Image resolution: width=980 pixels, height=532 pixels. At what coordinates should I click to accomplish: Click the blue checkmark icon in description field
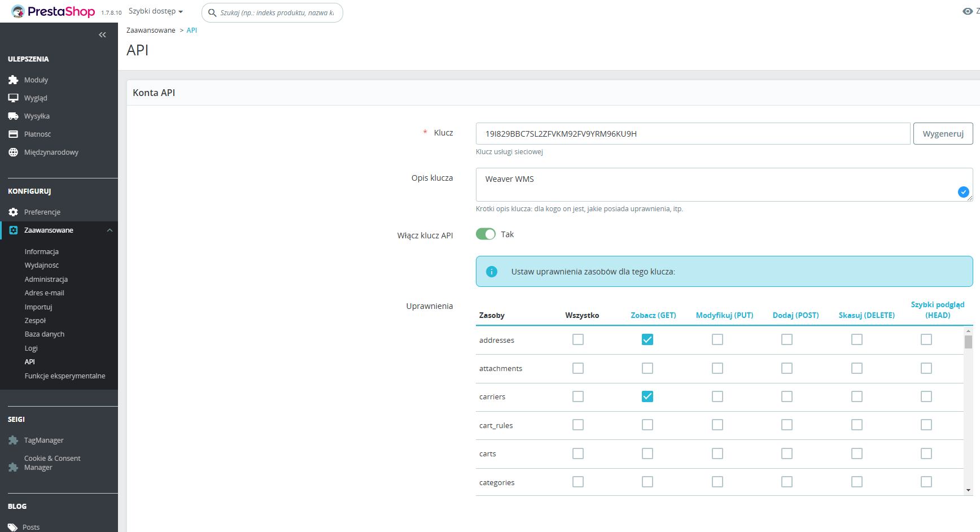pyautogui.click(x=964, y=192)
